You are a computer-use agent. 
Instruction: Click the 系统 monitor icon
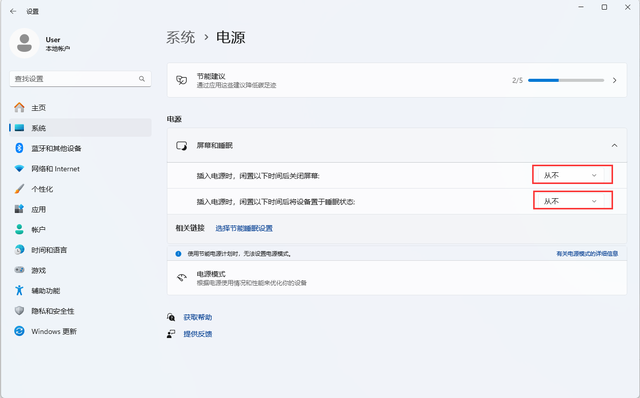(19, 128)
